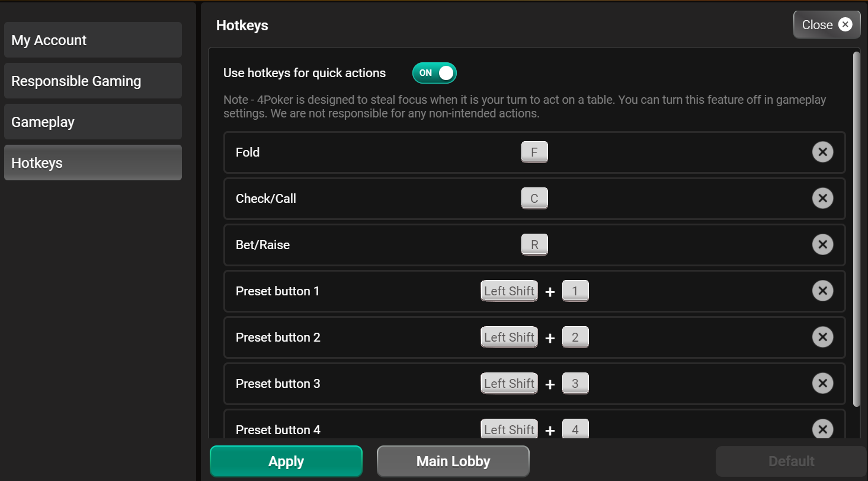868x481 pixels.
Task: Remove the Preset button 1 hotkey
Action: pos(822,291)
